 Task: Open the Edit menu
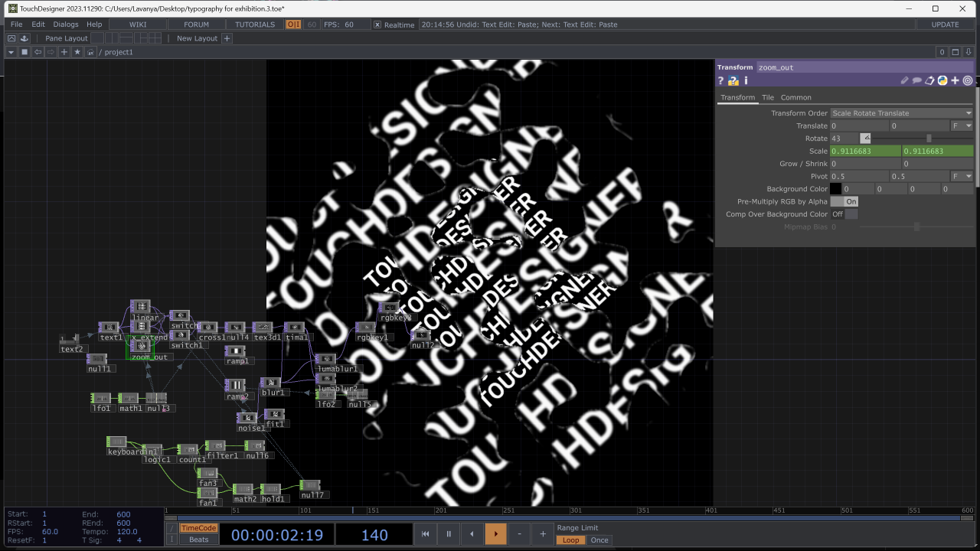tap(38, 24)
